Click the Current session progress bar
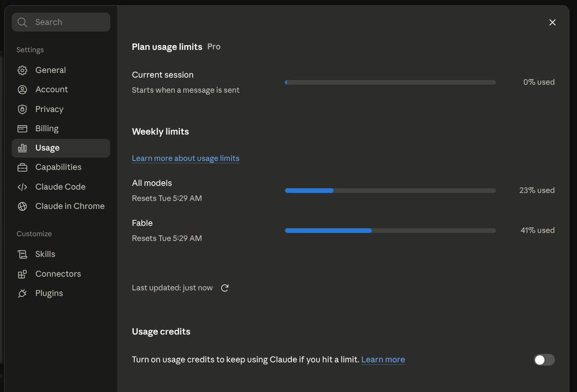 (x=390, y=83)
